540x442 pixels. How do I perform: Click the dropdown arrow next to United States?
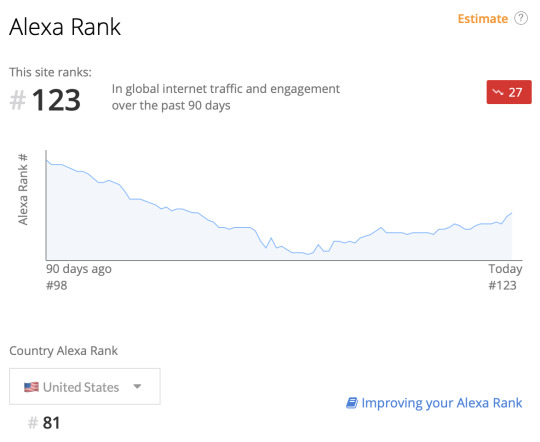coord(137,387)
